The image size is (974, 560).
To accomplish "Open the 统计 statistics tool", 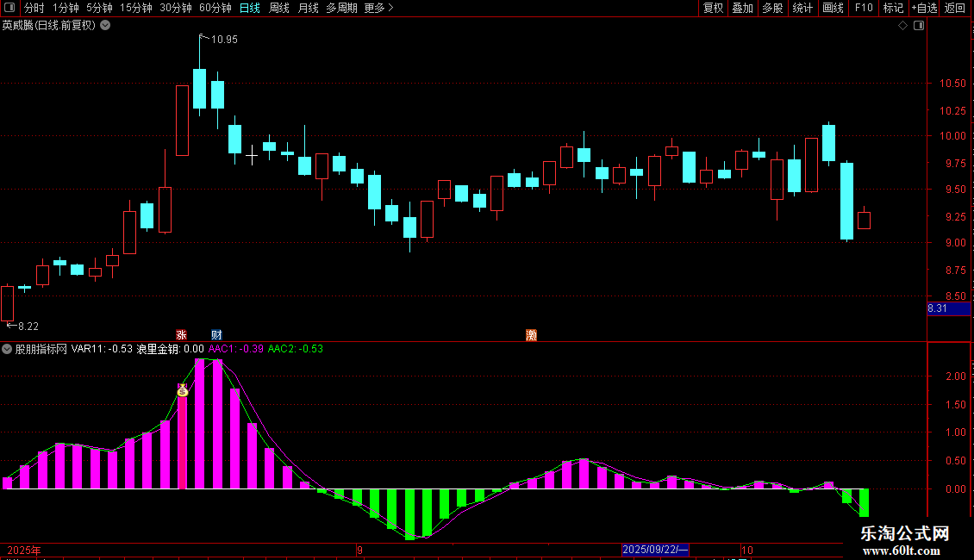I will (x=802, y=8).
